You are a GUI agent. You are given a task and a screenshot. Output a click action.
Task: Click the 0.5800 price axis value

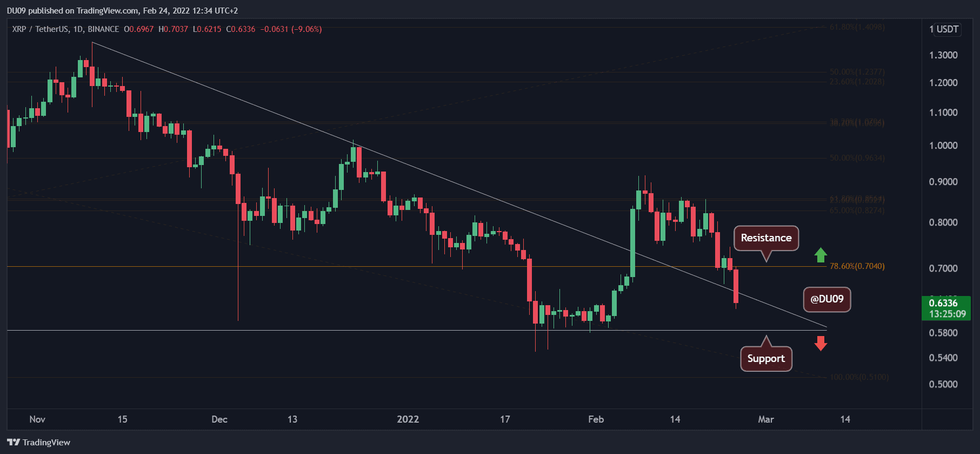(x=943, y=333)
